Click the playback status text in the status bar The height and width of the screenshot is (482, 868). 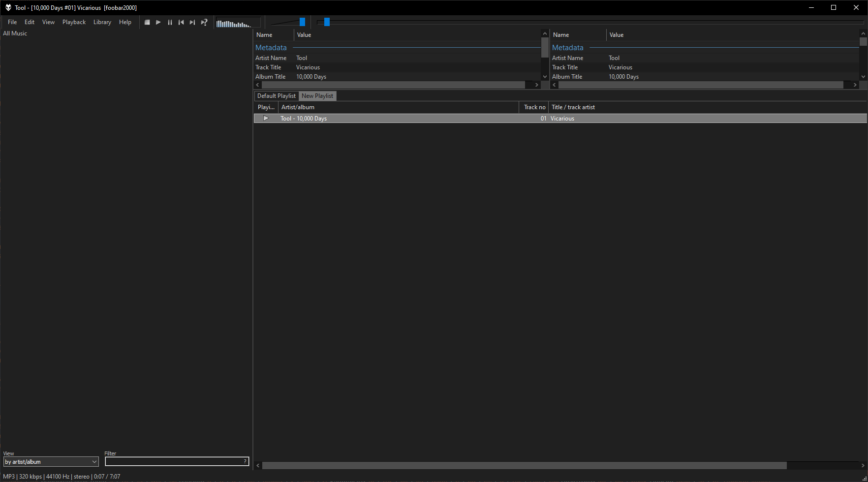point(62,477)
